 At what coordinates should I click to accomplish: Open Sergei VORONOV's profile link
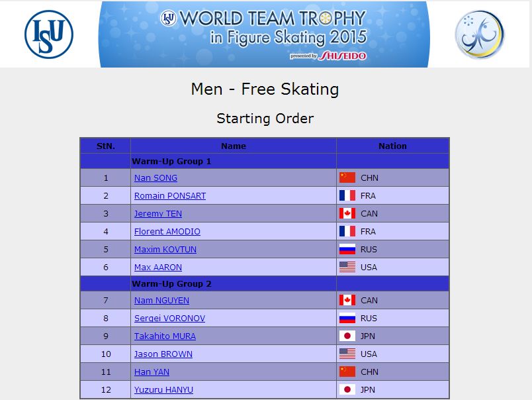pos(169,319)
